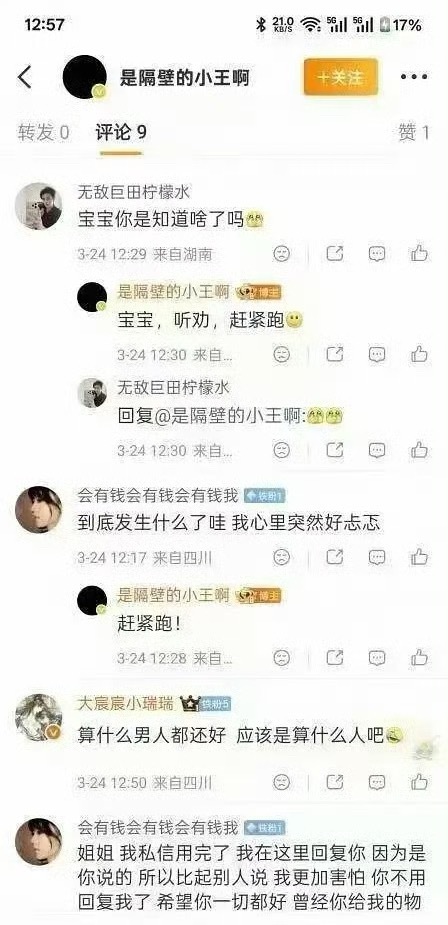Dislike the 算什么男人都还好 comment

[282, 782]
